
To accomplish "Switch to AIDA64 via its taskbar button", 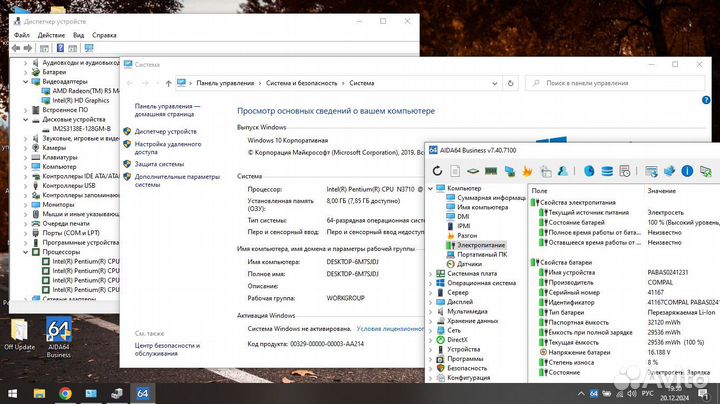I will click(x=142, y=393).
